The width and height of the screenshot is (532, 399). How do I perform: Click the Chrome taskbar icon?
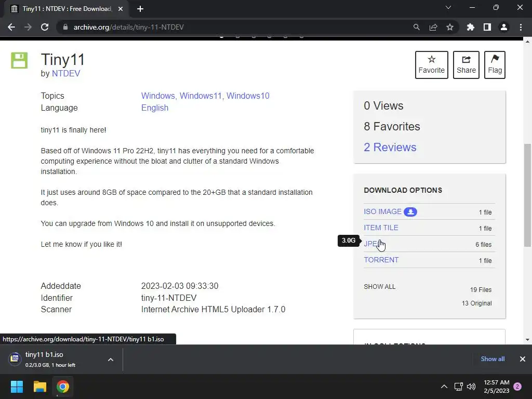click(x=63, y=387)
